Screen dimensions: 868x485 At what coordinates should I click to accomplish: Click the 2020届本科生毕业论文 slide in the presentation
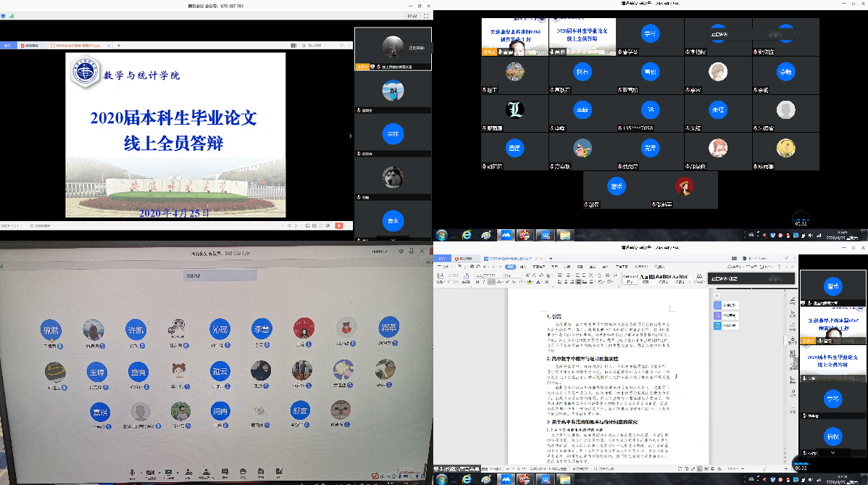pos(175,135)
